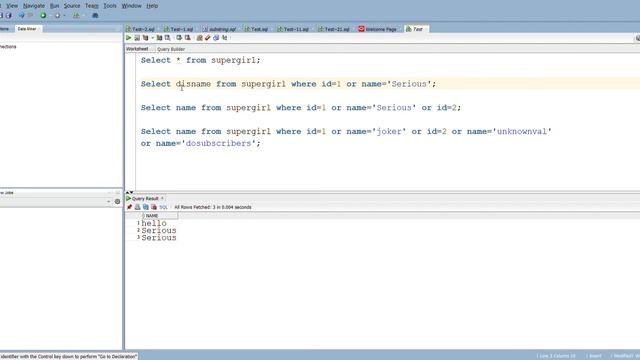Image resolution: width=640 pixels, height=360 pixels.
Task: Open the Help menu
Action: [x=152, y=6]
